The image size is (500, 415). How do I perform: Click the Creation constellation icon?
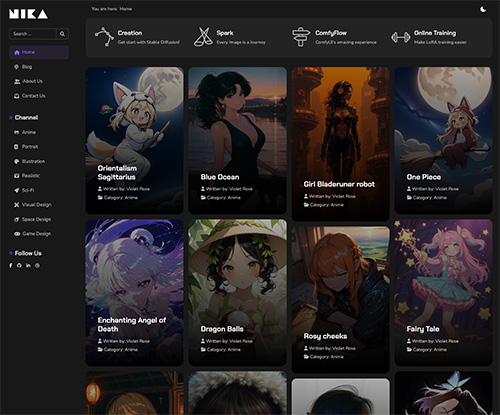tap(104, 37)
